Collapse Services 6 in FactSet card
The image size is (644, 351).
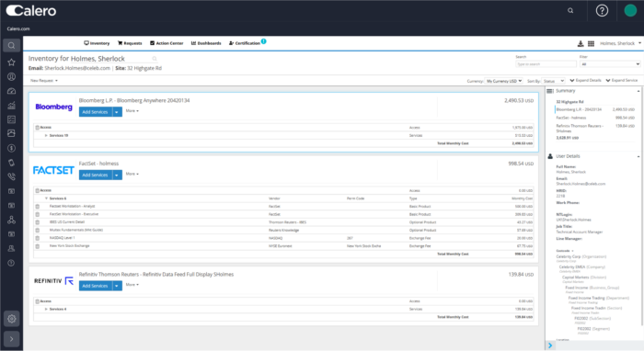[46, 198]
